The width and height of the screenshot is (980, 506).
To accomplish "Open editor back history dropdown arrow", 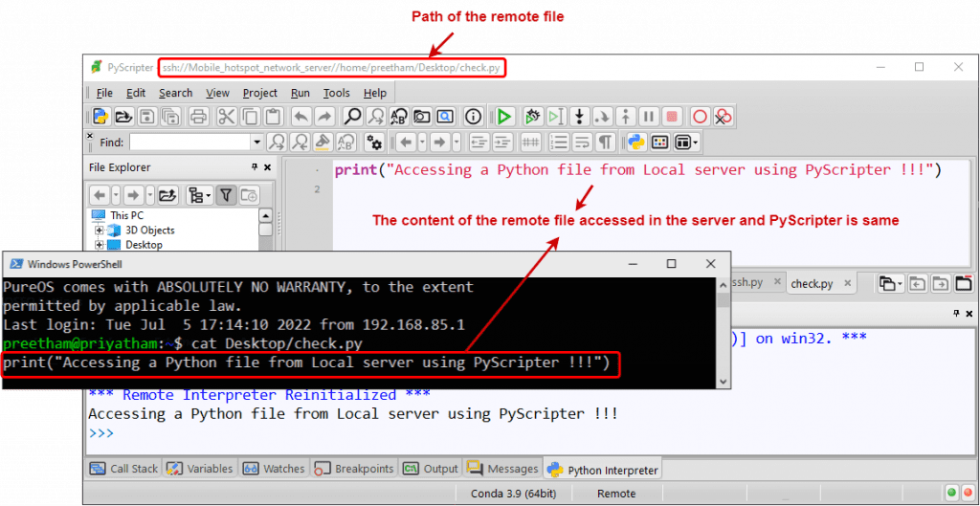I will [x=422, y=143].
